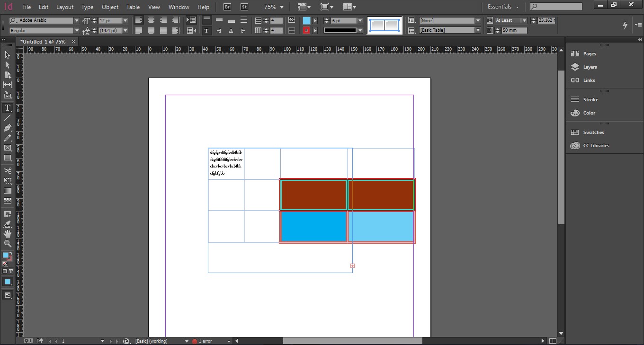Choose the Note tool

pos(8,214)
